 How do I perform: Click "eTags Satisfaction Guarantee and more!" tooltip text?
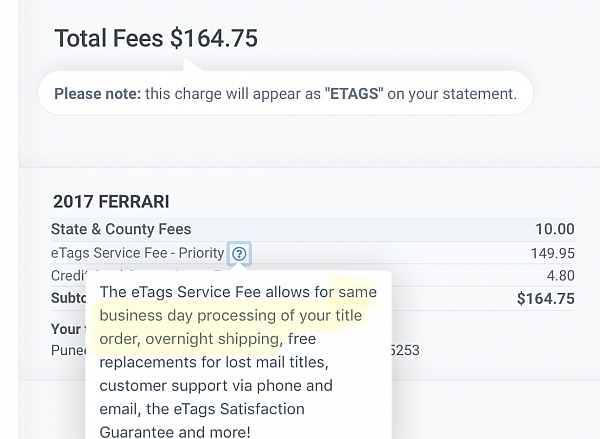(x=200, y=420)
